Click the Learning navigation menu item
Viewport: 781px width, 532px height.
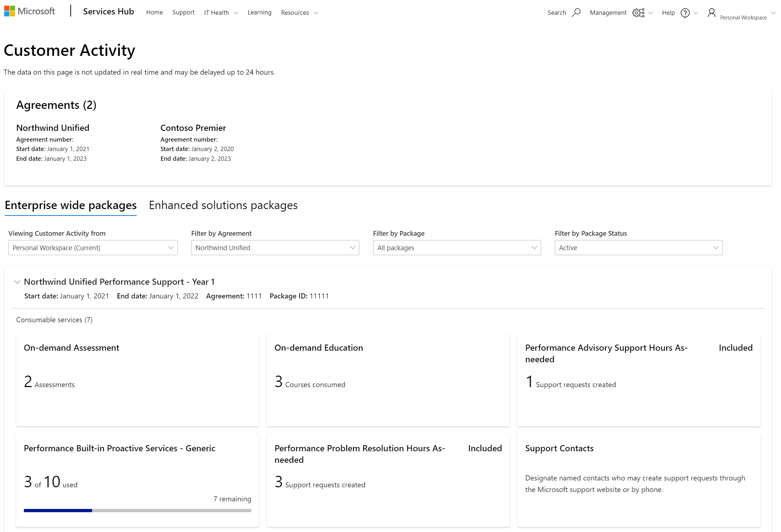pyautogui.click(x=259, y=12)
